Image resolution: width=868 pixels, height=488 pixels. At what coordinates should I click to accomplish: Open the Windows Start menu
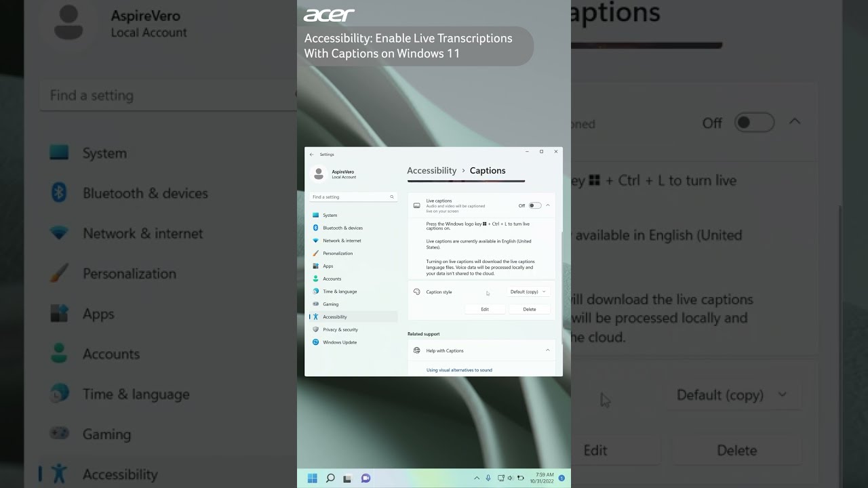313,479
